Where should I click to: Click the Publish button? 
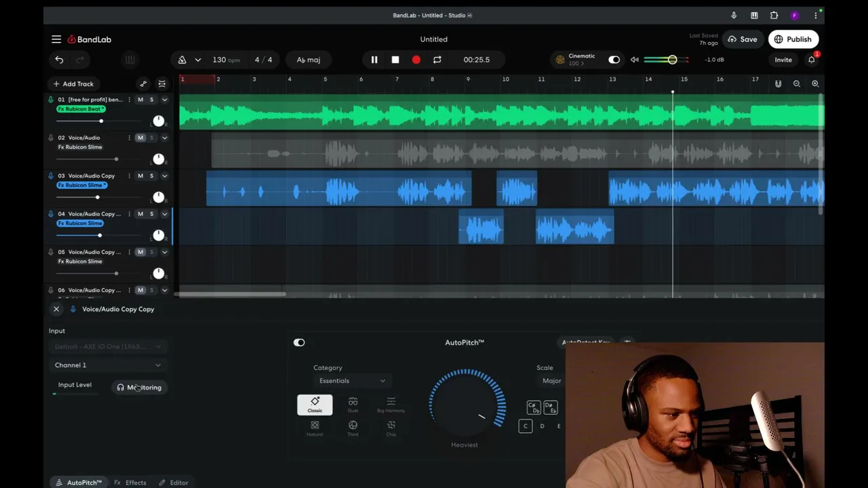pyautogui.click(x=793, y=39)
